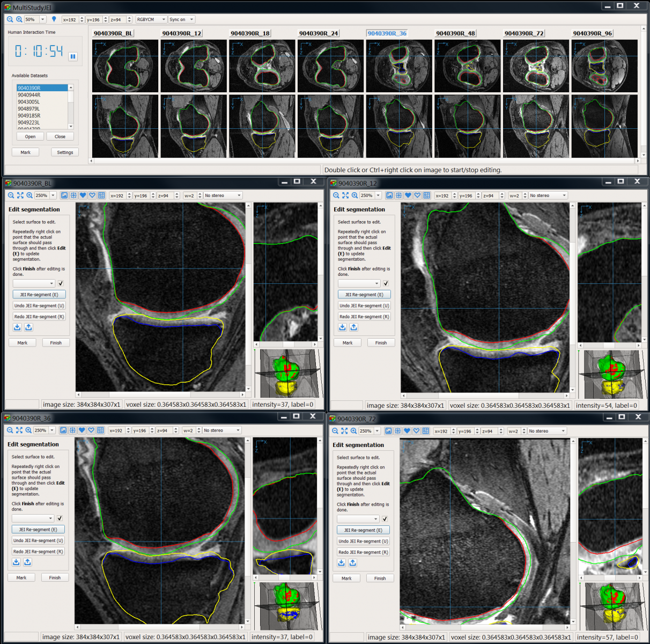Viewport: 650px width, 644px height.
Task: Enable the checkbox next to 9040390R_36 surface dropdown
Action: (x=59, y=518)
